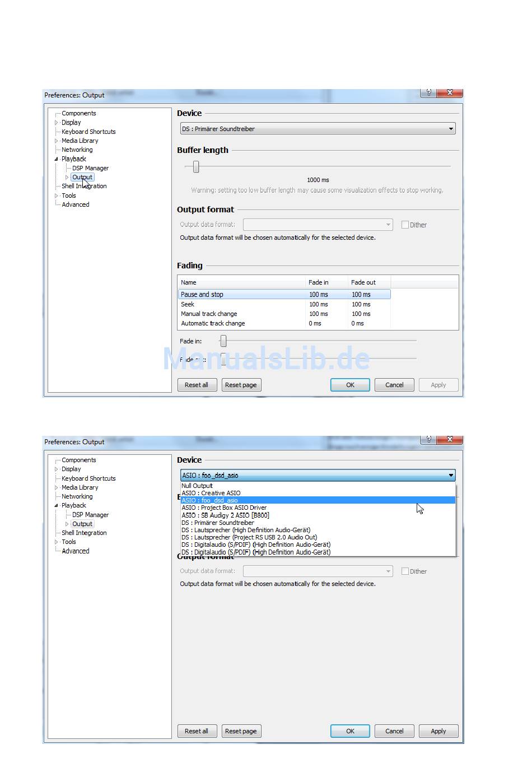Confirm with OK in the upper dialog

coord(350,385)
